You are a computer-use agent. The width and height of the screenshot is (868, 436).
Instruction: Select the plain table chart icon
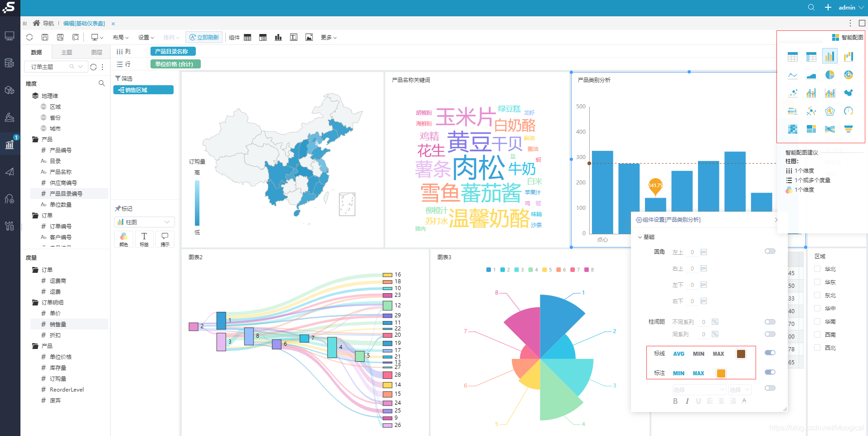(x=792, y=57)
